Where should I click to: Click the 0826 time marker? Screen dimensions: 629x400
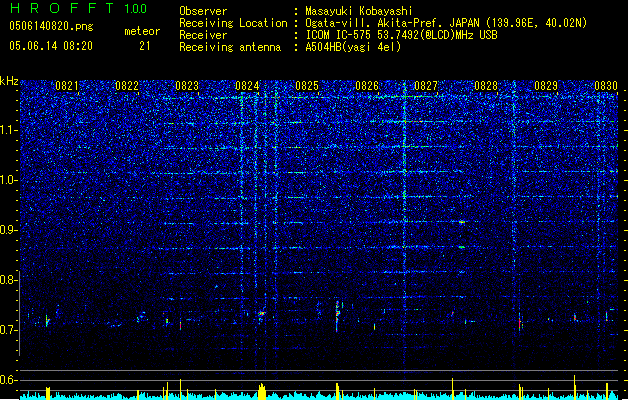(x=367, y=86)
